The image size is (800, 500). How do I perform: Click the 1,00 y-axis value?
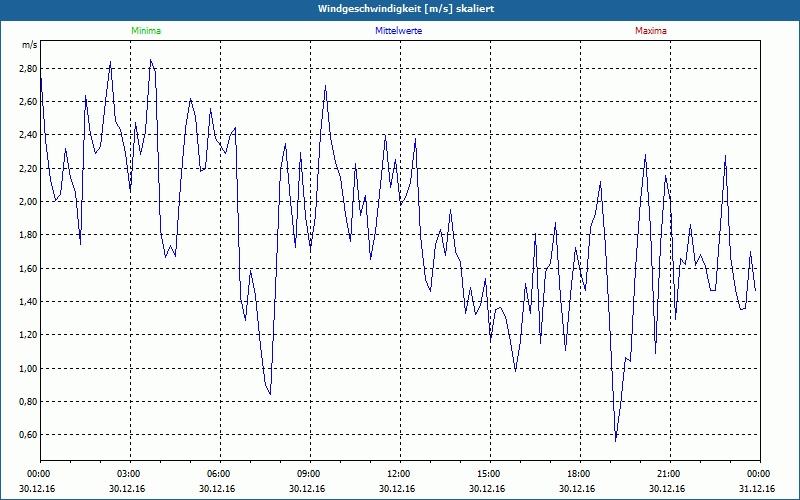tap(29, 368)
